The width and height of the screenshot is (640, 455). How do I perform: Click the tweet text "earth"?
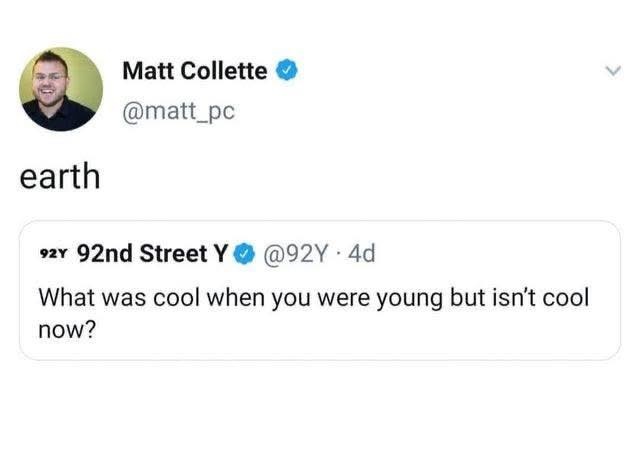(60, 177)
